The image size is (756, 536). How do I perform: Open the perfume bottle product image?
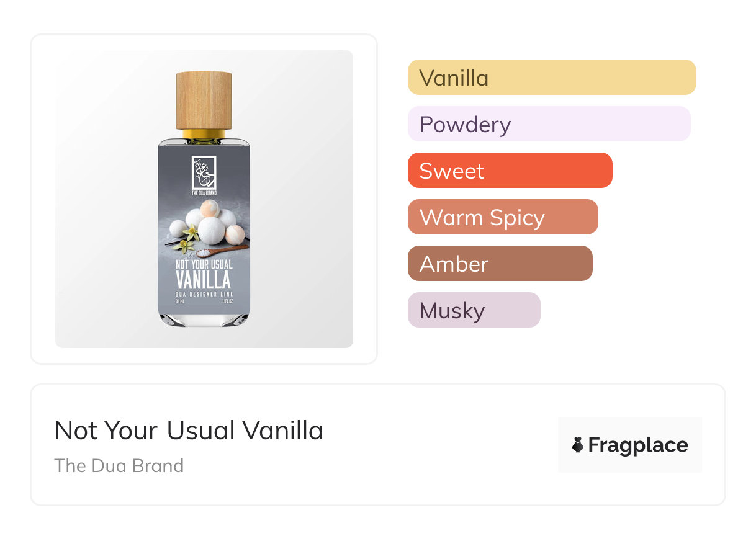tap(204, 199)
